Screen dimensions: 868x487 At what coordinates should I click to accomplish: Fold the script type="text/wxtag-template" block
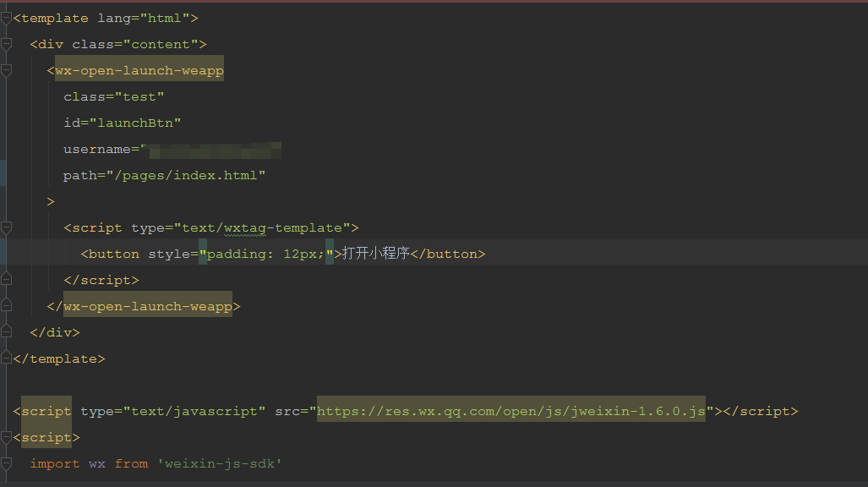(x=6, y=227)
